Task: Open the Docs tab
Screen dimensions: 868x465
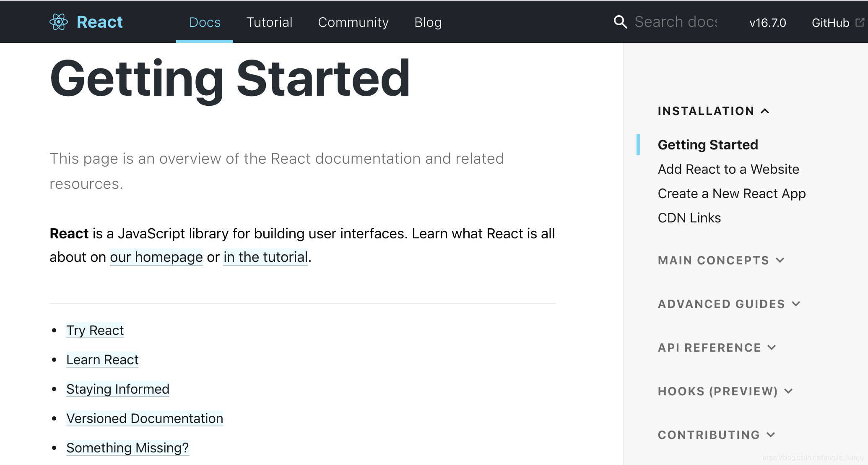Action: point(205,22)
